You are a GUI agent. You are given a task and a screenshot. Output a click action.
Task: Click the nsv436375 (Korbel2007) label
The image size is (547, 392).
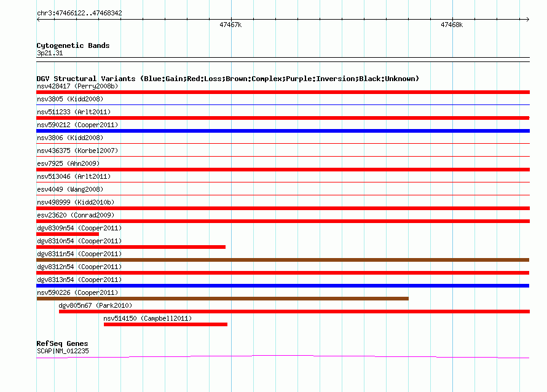pyautogui.click(x=77, y=151)
